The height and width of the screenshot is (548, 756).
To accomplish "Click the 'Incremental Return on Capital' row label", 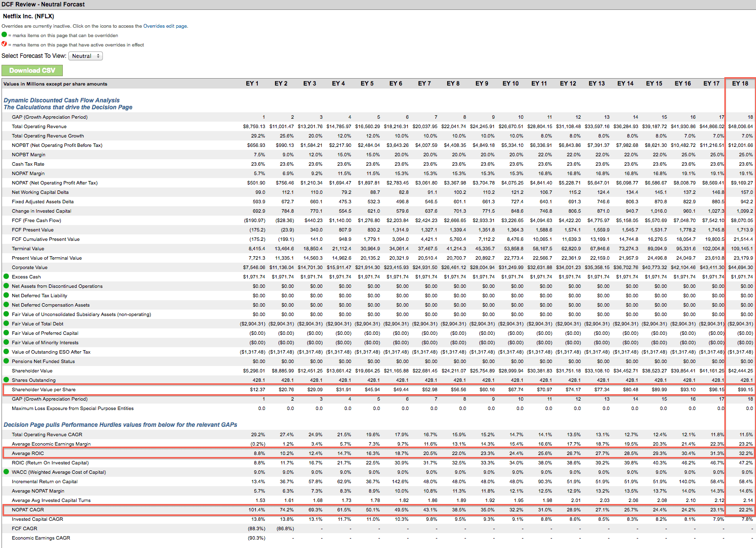I will click(45, 482).
